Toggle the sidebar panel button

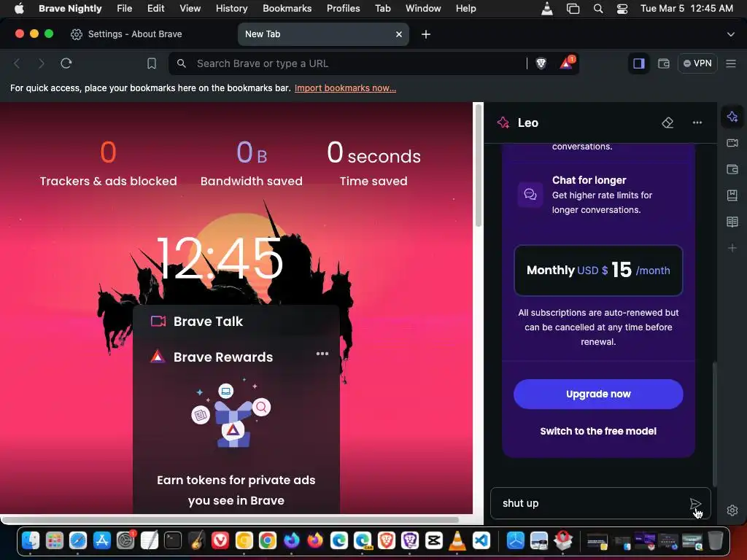coord(638,63)
